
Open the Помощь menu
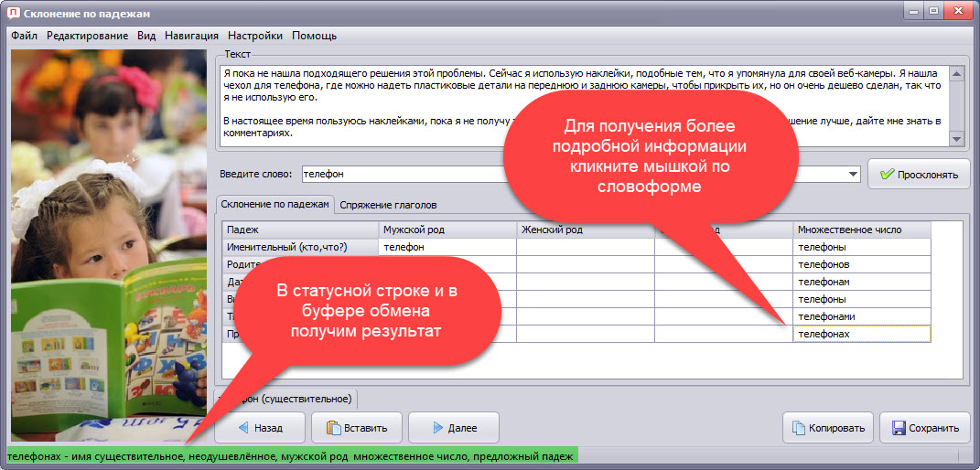click(315, 36)
